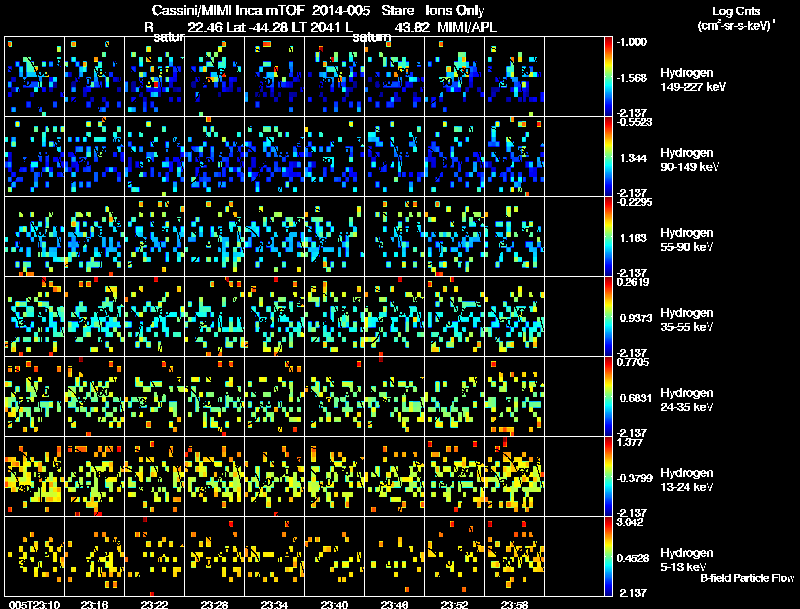800x609 pixels.
Task: Click the '23:22' time axis label
Action: click(x=154, y=604)
